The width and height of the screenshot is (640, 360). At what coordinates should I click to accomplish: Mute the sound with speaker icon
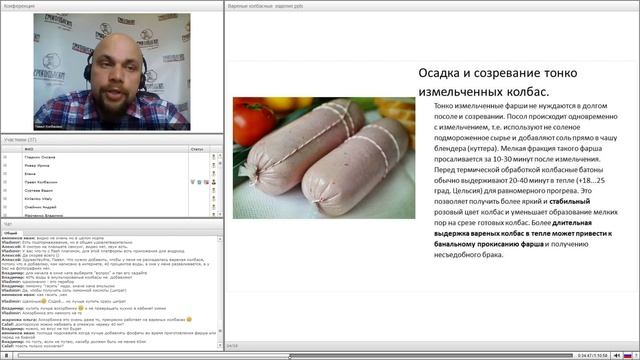pos(617,356)
